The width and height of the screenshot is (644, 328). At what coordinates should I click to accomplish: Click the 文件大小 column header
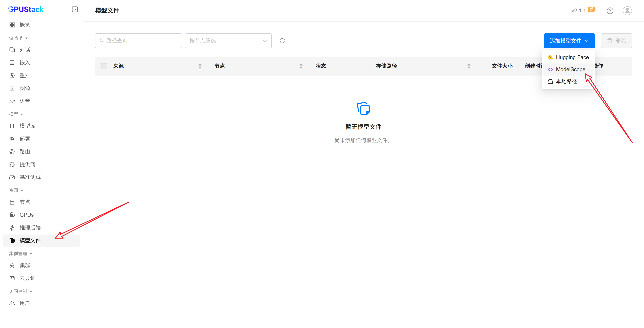click(x=502, y=66)
